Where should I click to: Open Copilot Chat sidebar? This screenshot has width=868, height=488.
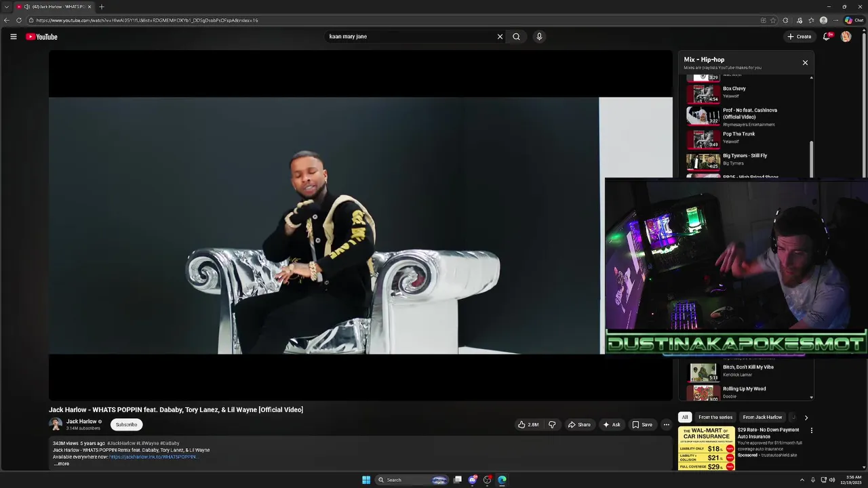point(854,20)
